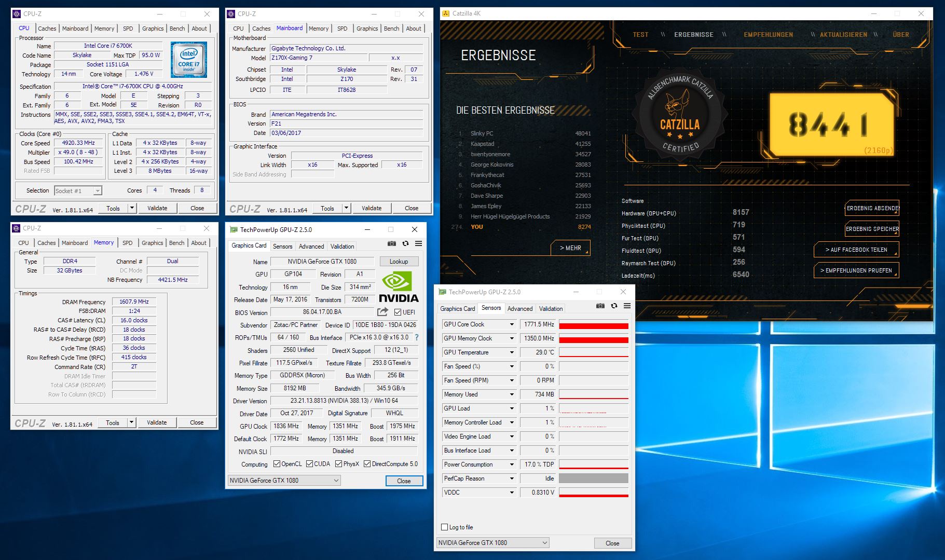Expand the GPU Temperature sensor dropdown
The height and width of the screenshot is (560, 945).
(512, 352)
